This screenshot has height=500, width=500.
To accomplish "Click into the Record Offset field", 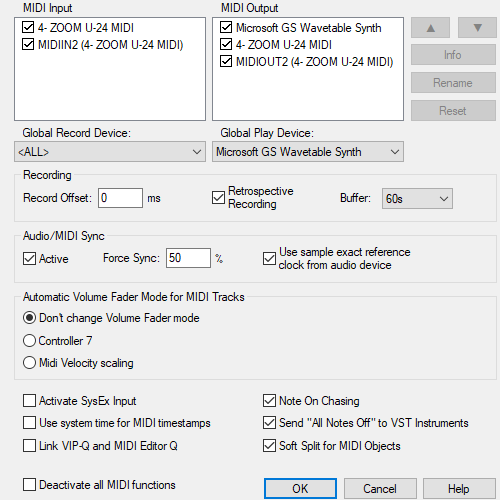I will pyautogui.click(x=120, y=198).
